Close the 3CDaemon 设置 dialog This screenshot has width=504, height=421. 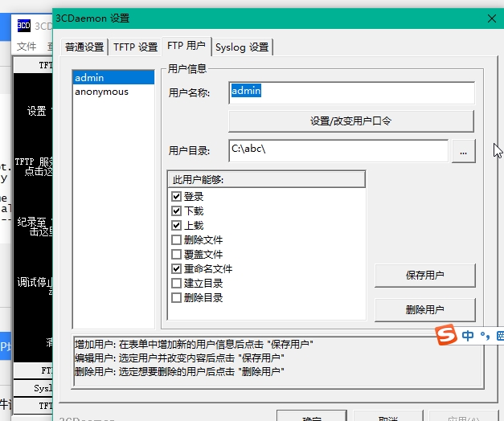[x=492, y=18]
